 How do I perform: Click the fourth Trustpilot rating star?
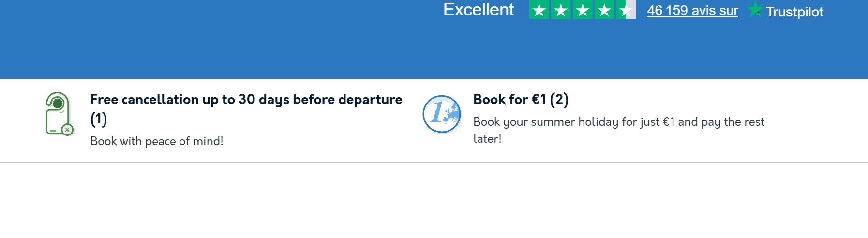pyautogui.click(x=604, y=10)
